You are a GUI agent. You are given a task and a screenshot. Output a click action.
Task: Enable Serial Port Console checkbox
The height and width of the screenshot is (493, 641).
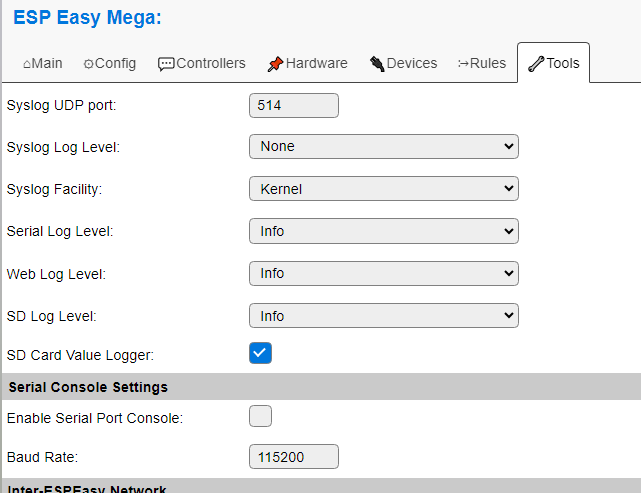tap(260, 416)
